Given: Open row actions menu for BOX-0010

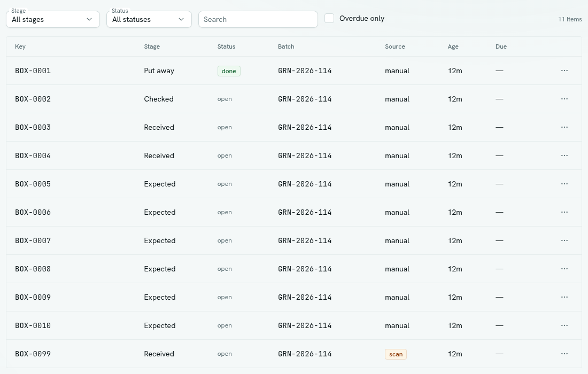Looking at the screenshot, I should pyautogui.click(x=564, y=325).
